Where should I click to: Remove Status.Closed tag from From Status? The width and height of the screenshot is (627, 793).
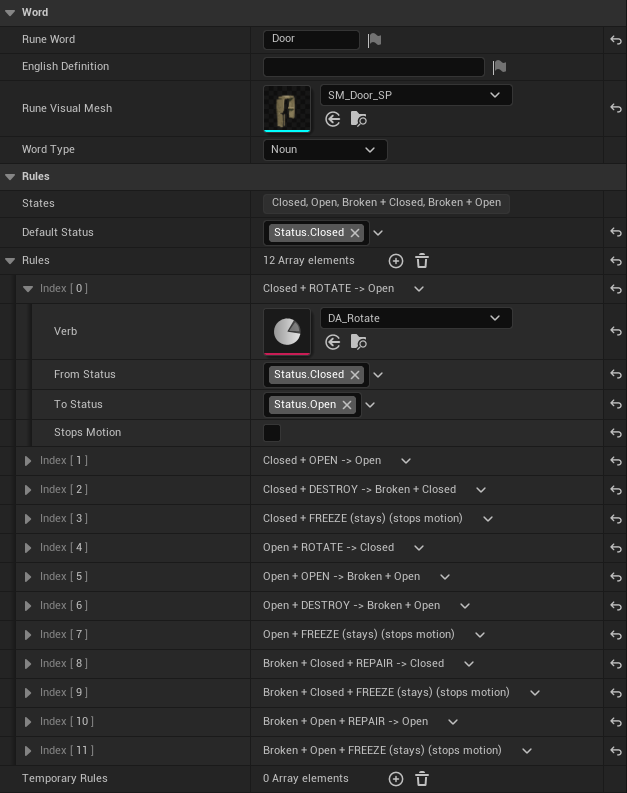tap(355, 375)
